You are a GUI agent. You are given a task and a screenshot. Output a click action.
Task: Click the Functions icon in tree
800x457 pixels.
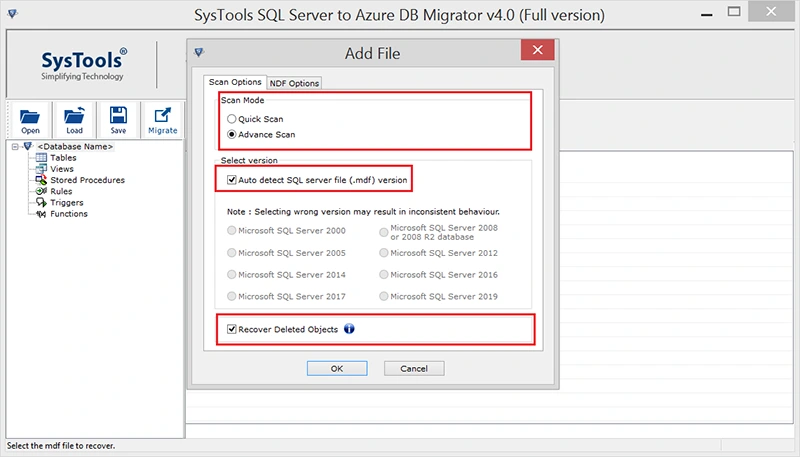click(x=41, y=214)
